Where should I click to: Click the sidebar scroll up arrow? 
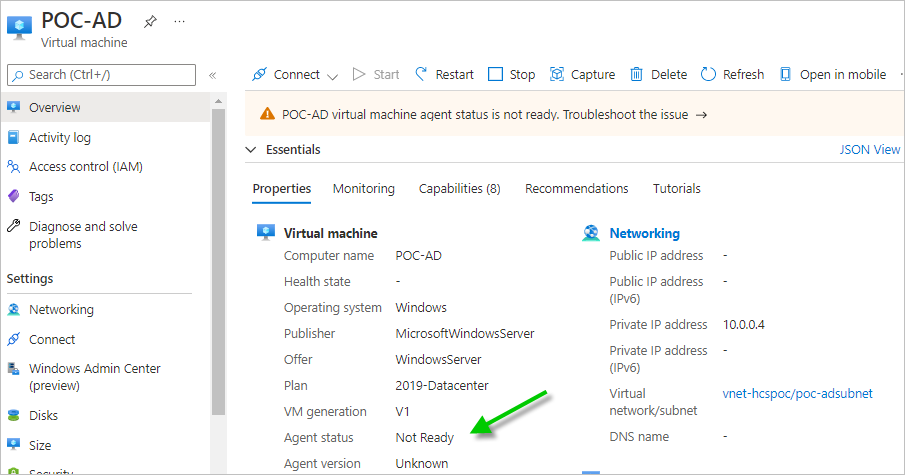click(x=218, y=102)
